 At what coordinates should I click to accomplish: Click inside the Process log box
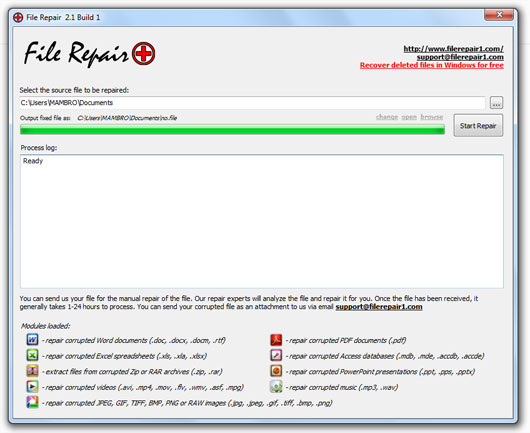click(262, 221)
